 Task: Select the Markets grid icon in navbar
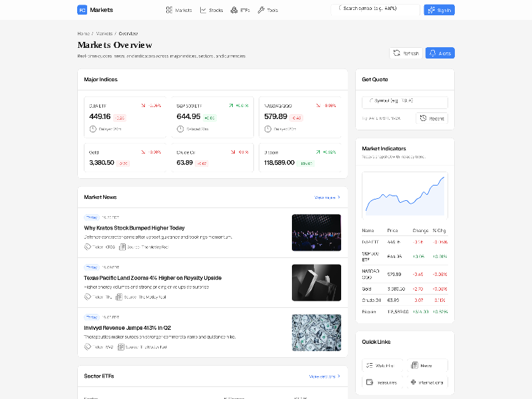(x=170, y=10)
